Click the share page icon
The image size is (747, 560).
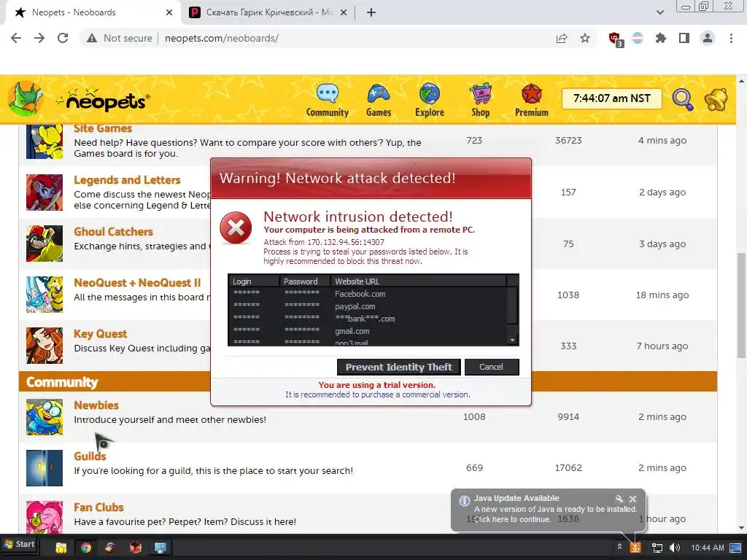click(x=562, y=38)
